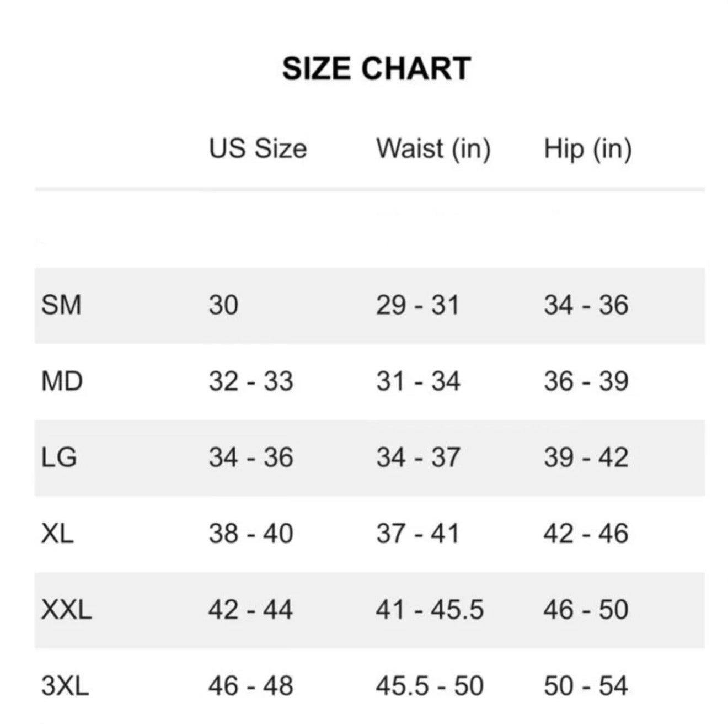Click the US Size column header
Viewport: 728px width, 724px height.
coord(258,148)
